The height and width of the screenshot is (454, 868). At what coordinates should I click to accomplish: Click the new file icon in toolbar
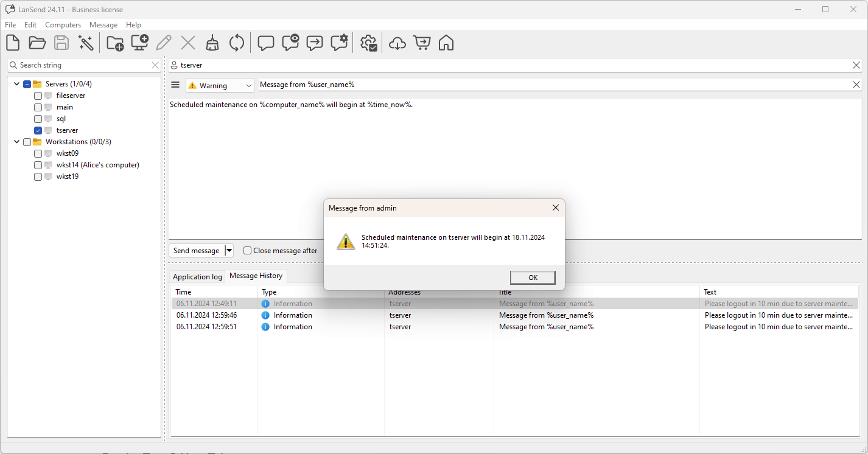point(13,43)
